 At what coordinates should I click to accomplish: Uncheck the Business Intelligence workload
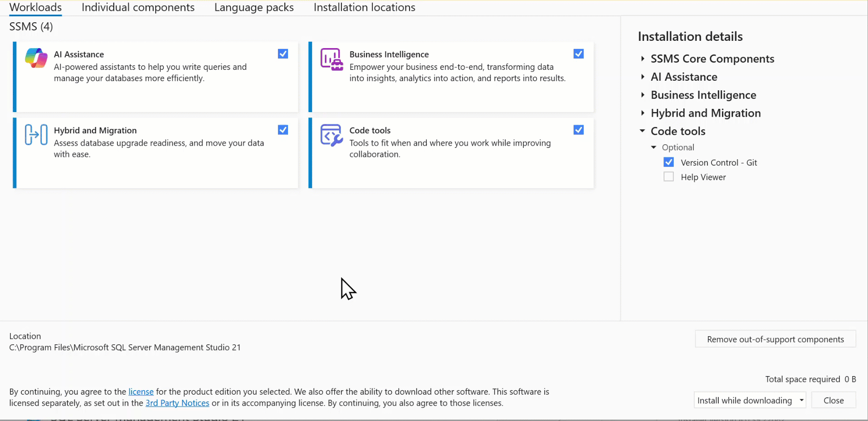(x=578, y=54)
